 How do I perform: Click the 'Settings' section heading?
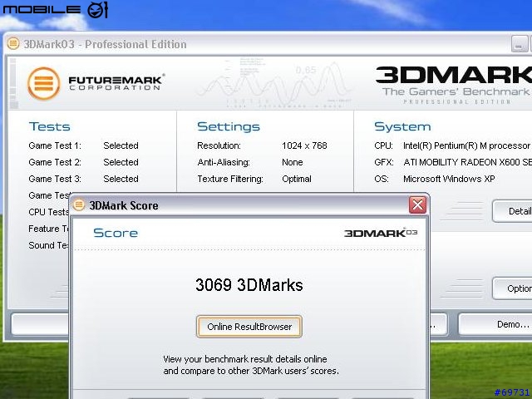(229, 126)
